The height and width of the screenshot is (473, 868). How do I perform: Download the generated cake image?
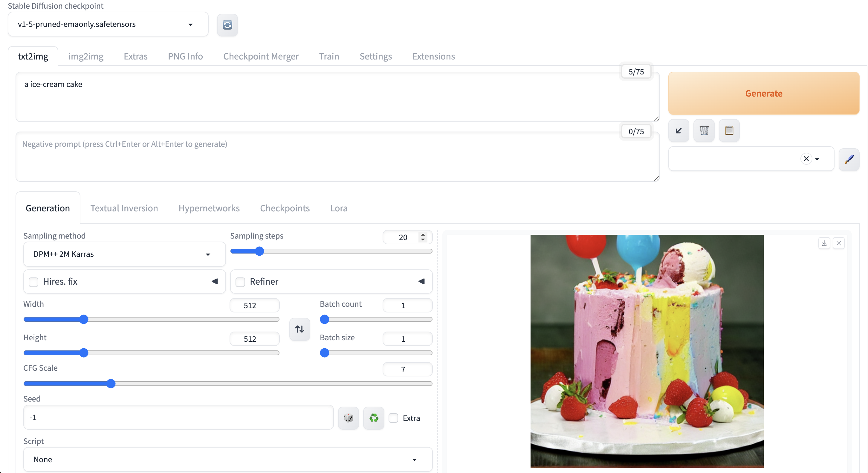coord(824,243)
